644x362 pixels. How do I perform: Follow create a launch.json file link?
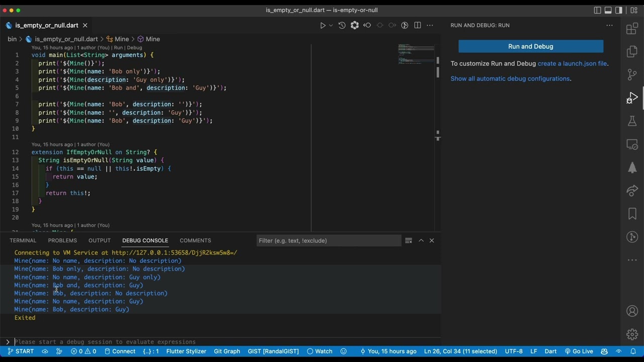pos(572,63)
